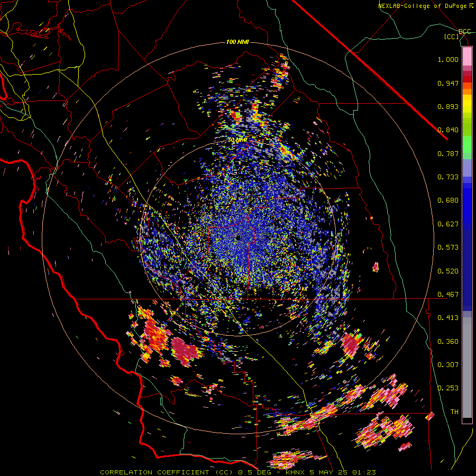
Task: Click the 0.467 scale value
Action: (x=448, y=295)
